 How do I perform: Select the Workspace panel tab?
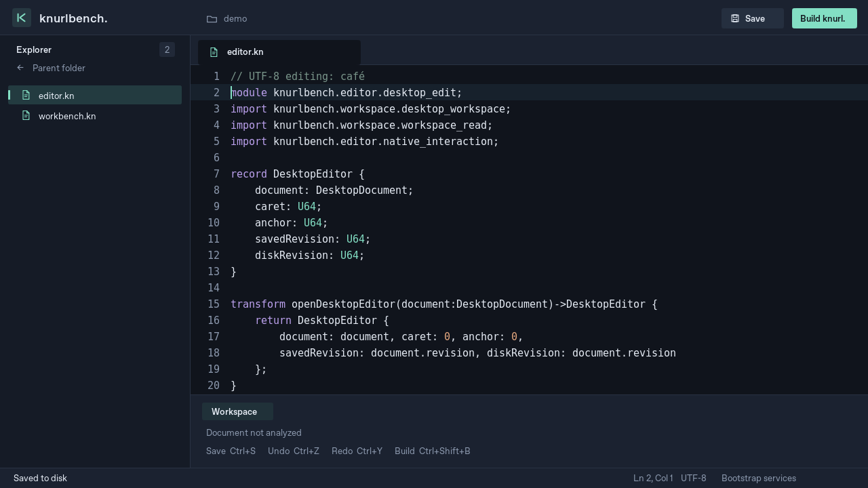point(237,411)
